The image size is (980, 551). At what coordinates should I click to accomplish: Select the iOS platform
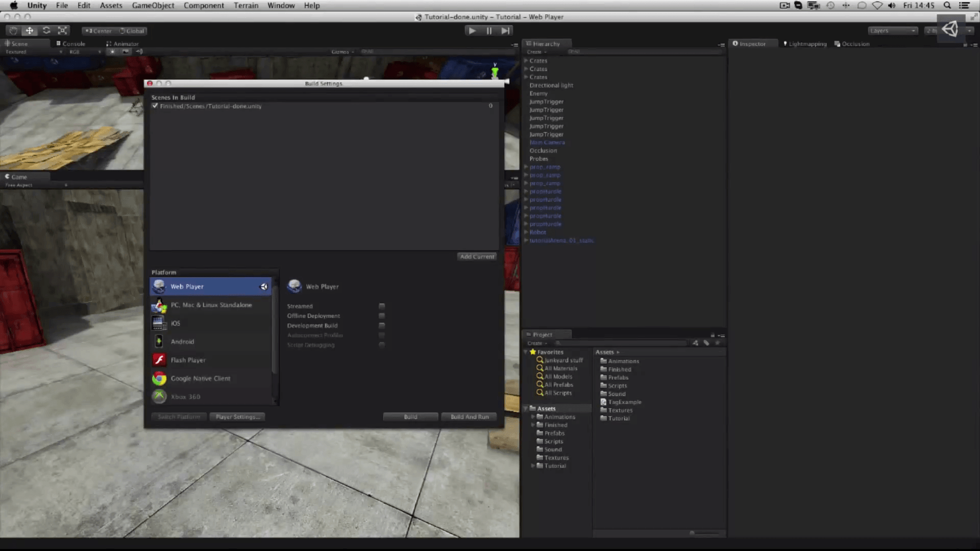[211, 323]
